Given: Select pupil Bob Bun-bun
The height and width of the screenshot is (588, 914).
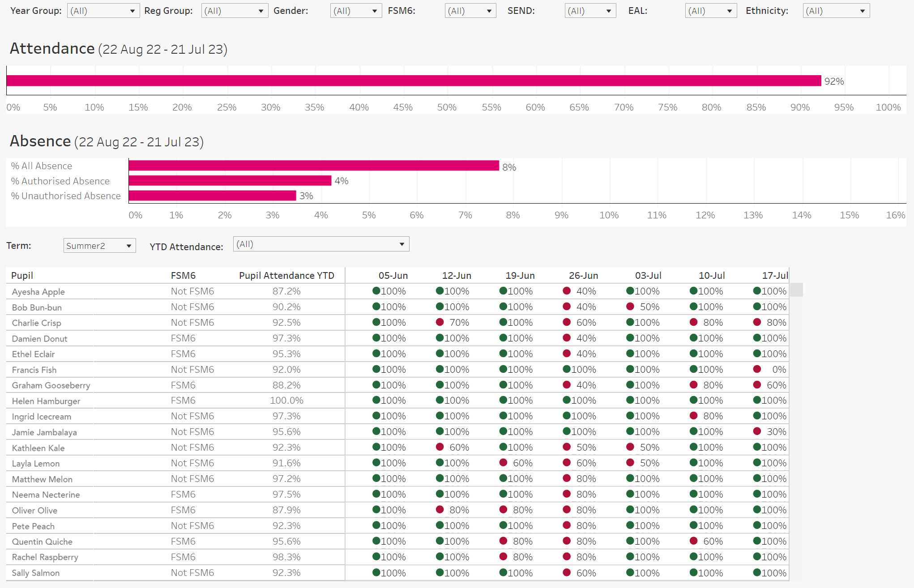Looking at the screenshot, I should click(37, 307).
